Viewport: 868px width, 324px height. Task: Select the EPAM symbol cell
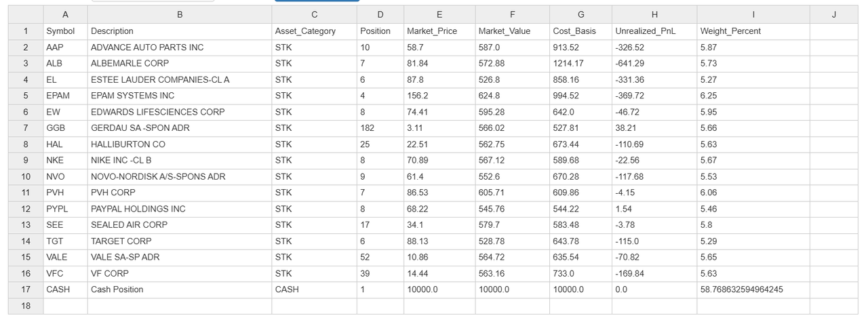point(65,96)
